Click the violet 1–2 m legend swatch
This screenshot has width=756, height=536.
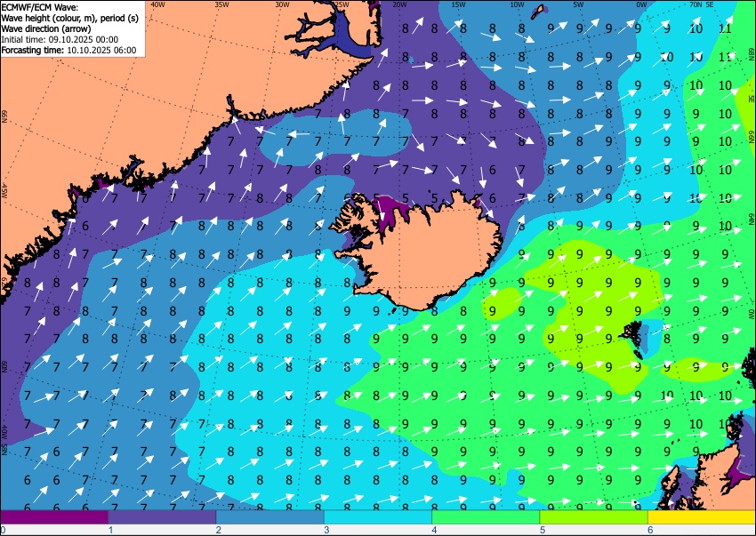(x=162, y=517)
